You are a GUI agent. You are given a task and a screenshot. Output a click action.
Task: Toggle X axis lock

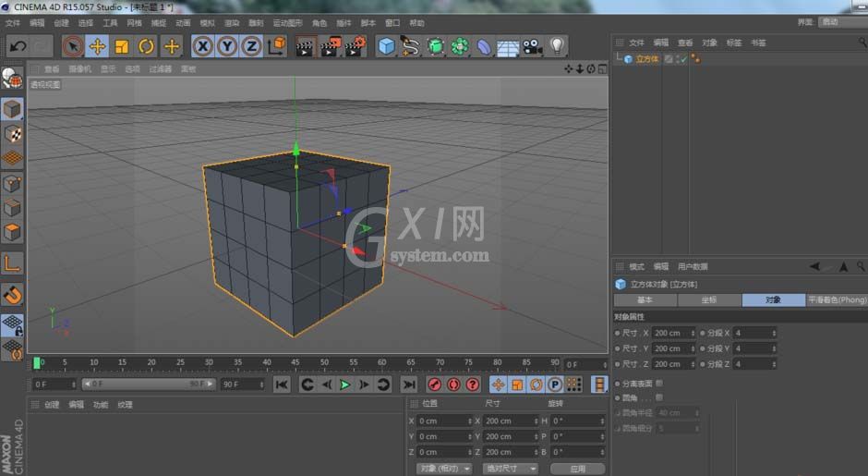[203, 46]
